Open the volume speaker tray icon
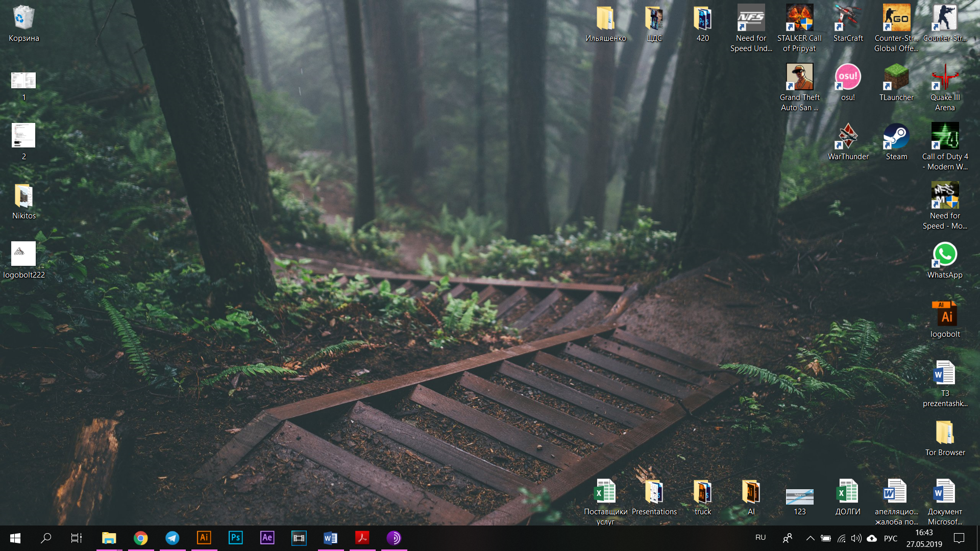The width and height of the screenshot is (980, 551). (x=856, y=538)
